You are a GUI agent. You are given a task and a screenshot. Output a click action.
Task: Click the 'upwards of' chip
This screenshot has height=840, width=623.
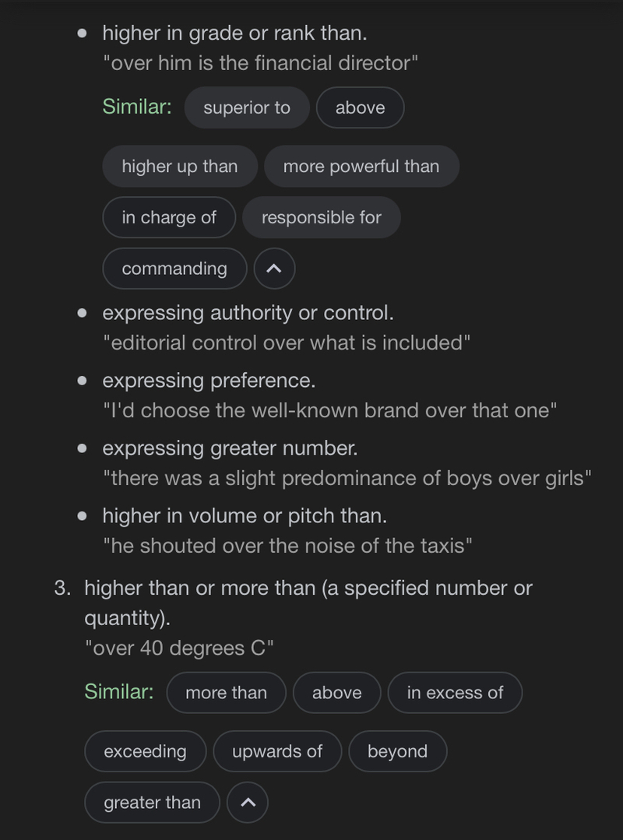[x=277, y=751]
